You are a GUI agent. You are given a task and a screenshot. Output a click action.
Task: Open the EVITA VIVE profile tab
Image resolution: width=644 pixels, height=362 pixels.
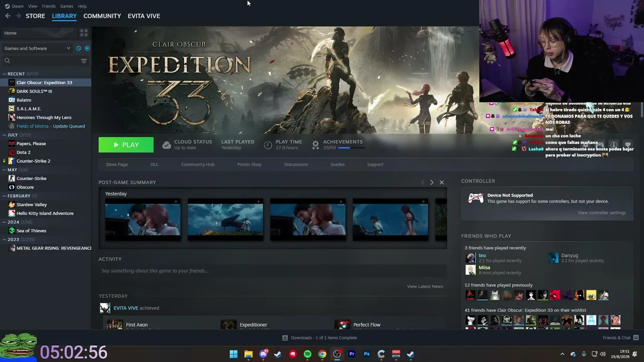[144, 16]
